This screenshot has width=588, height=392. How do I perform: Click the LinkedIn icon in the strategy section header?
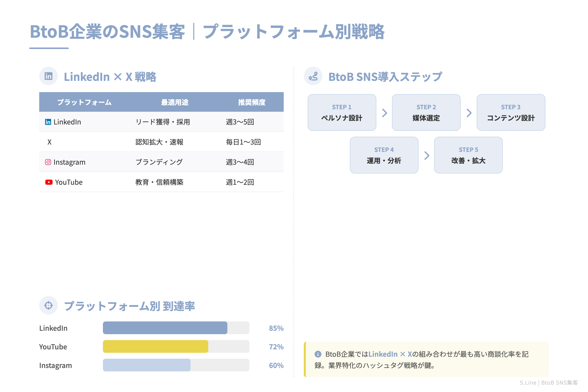(x=48, y=76)
